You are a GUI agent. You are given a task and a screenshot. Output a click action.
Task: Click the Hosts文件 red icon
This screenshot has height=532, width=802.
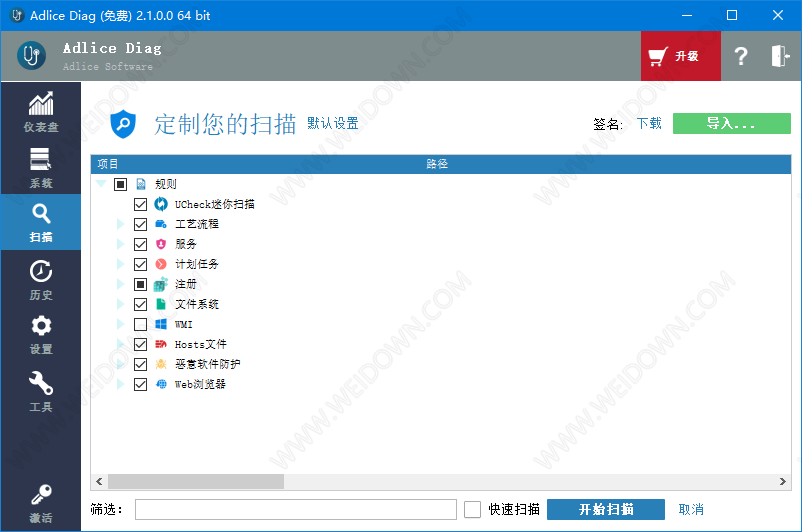coord(161,344)
